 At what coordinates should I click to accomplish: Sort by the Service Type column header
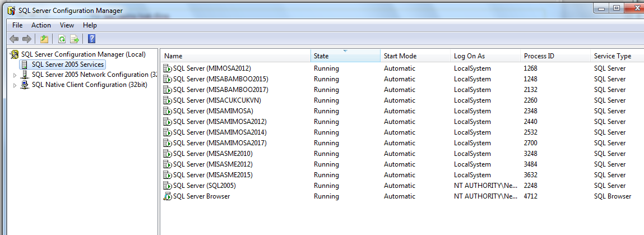[x=617, y=56]
